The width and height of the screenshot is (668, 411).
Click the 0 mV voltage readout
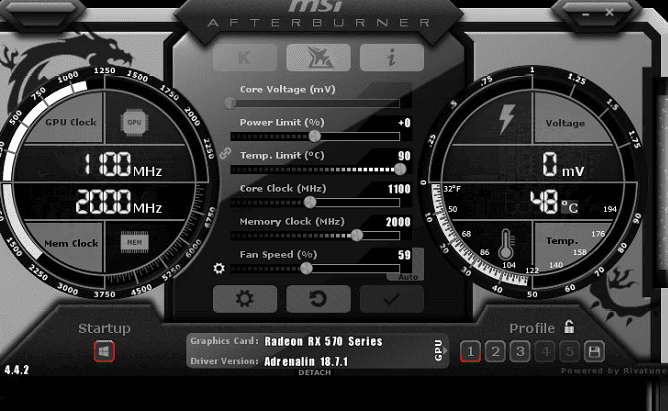pyautogui.click(x=563, y=165)
